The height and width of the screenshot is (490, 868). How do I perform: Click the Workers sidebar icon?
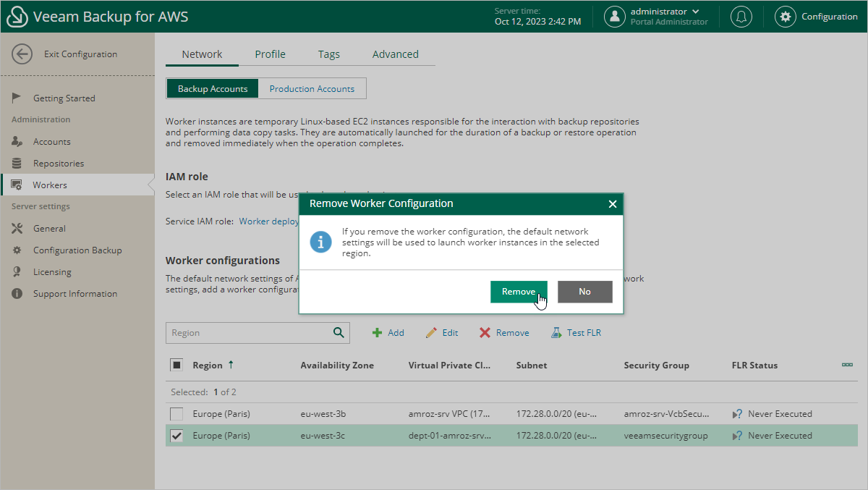coord(17,185)
